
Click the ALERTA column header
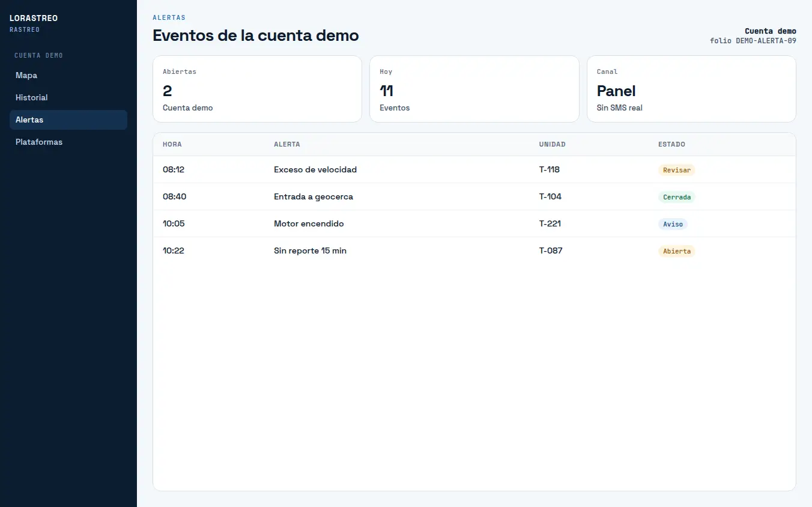(x=287, y=144)
